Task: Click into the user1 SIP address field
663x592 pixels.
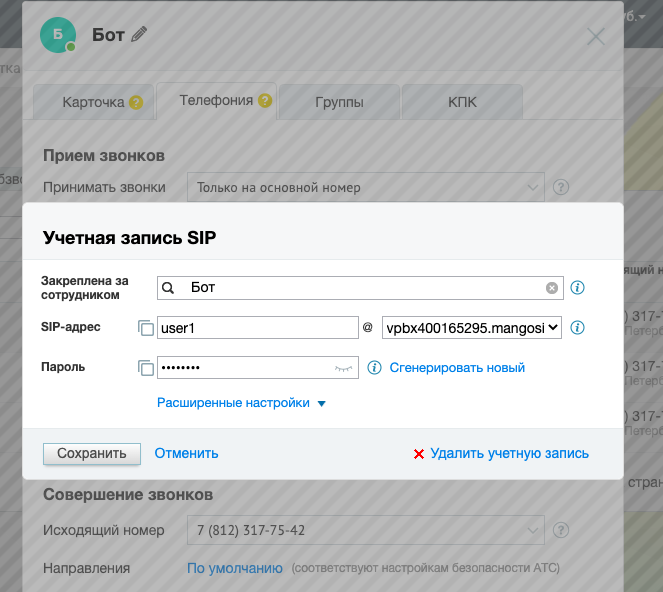Action: coord(257,327)
